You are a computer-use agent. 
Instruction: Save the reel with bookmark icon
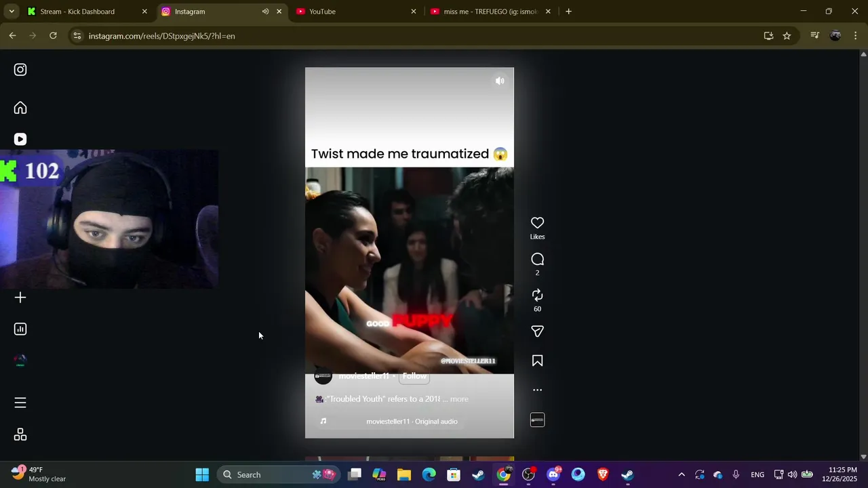pyautogui.click(x=537, y=361)
